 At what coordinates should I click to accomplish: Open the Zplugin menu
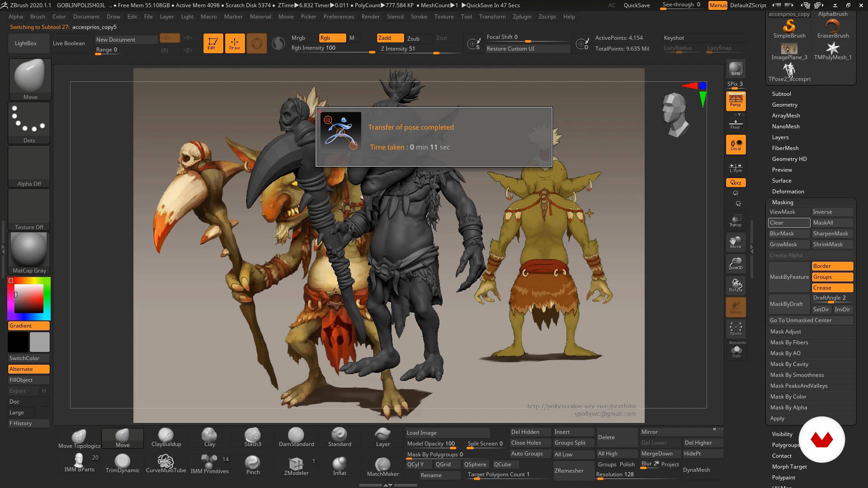[x=522, y=17]
